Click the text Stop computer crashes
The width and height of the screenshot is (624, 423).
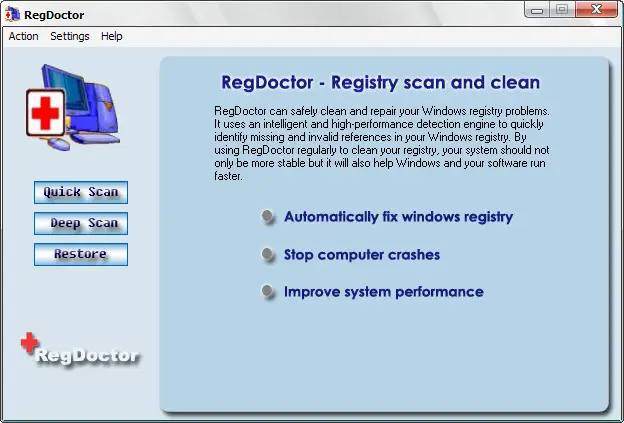pos(362,255)
